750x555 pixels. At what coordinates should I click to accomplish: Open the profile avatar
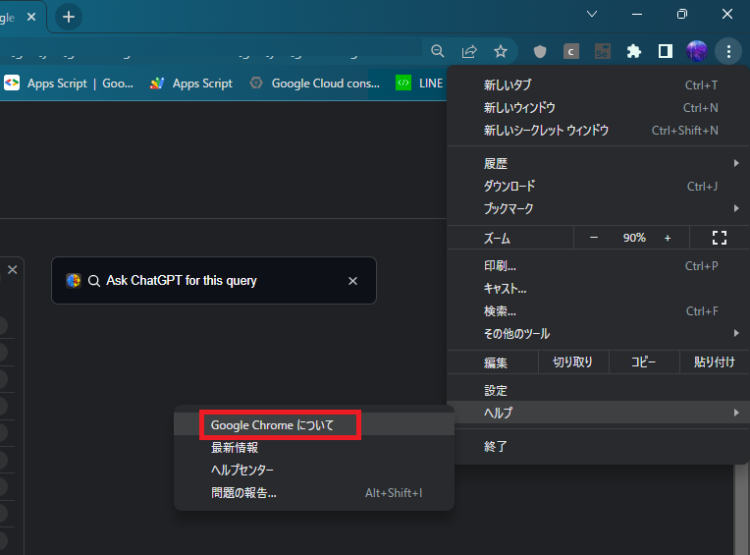coord(697,51)
